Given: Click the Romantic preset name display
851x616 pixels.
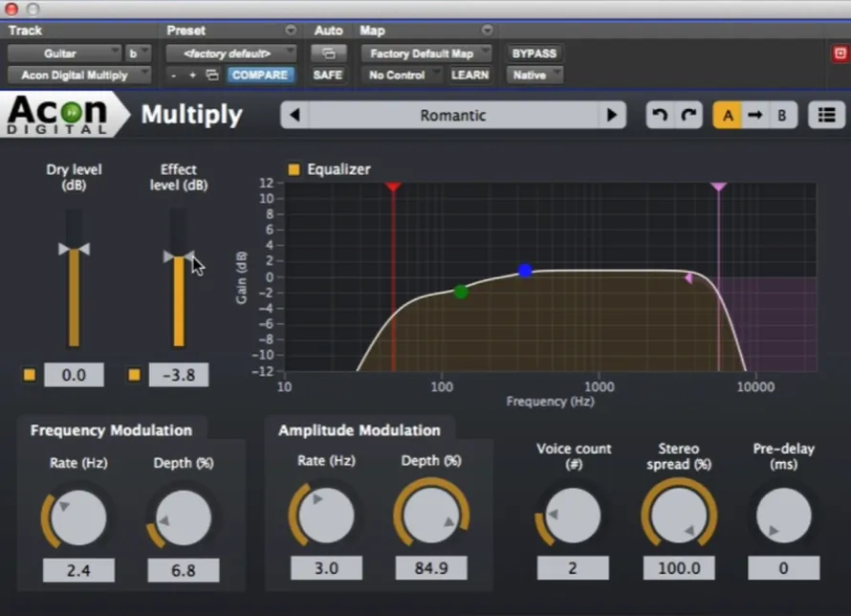Looking at the screenshot, I should (x=453, y=115).
